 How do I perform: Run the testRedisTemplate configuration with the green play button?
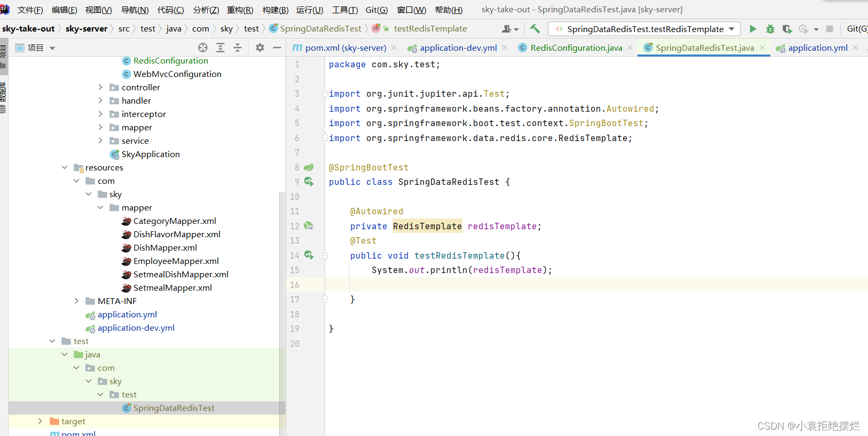[753, 29]
